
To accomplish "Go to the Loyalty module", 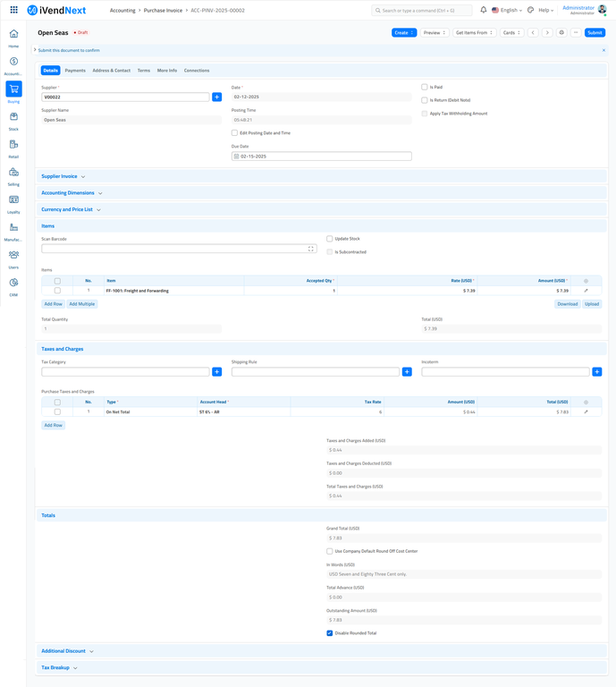I will click(13, 200).
